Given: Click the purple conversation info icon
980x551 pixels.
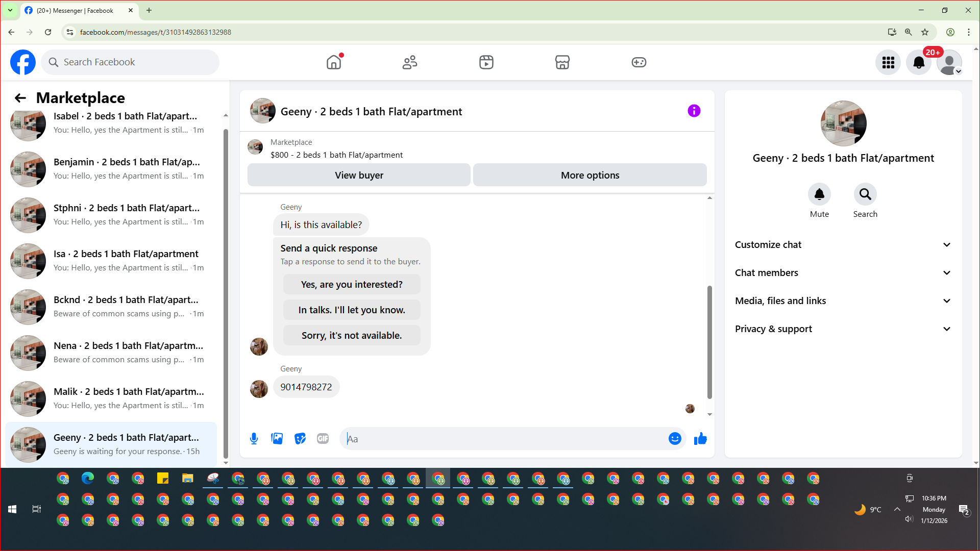Looking at the screenshot, I should click(x=694, y=111).
